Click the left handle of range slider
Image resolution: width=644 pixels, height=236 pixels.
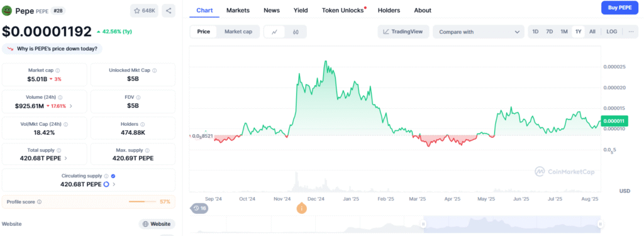(423, 224)
